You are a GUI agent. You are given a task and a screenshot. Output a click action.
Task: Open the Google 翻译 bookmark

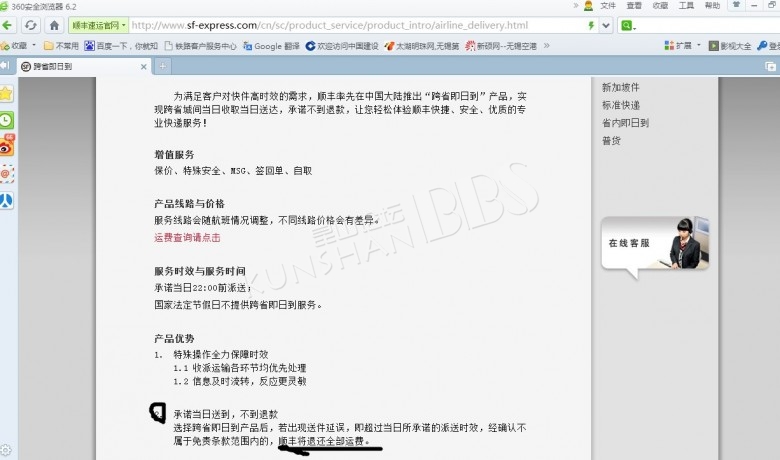click(271, 46)
